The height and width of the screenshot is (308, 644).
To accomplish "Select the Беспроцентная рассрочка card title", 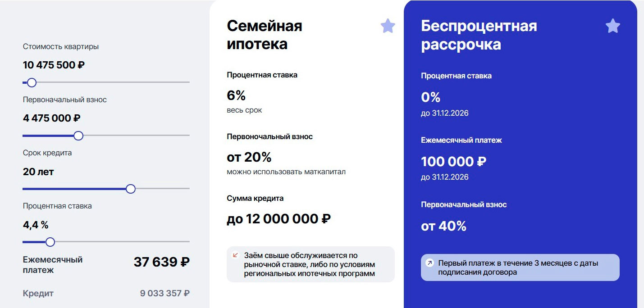I will click(479, 35).
